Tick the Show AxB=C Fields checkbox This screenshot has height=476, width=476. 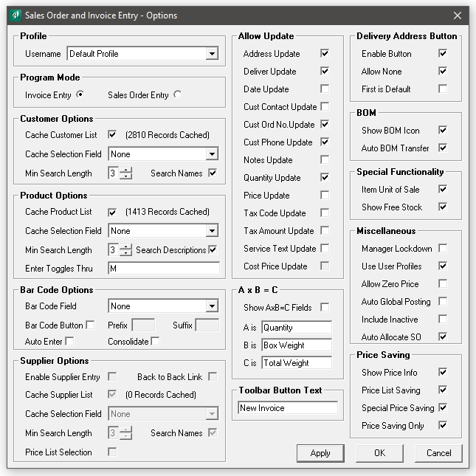pos(325,308)
